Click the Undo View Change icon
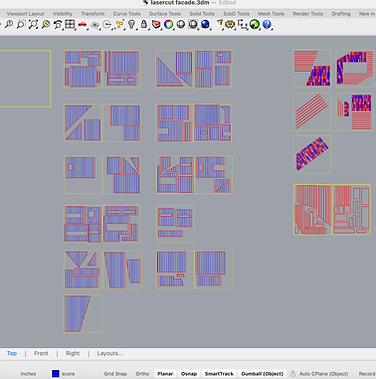This screenshot has height=379, width=376. coord(58,24)
